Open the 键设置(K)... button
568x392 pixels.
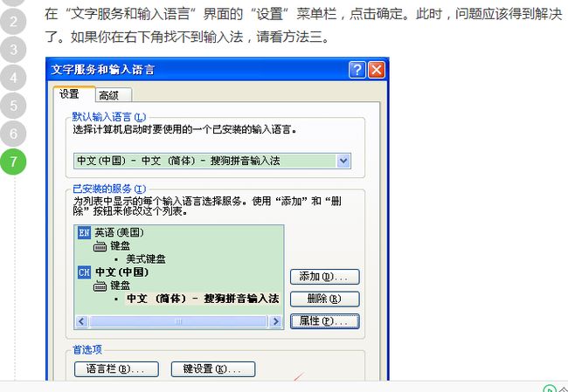point(213,369)
